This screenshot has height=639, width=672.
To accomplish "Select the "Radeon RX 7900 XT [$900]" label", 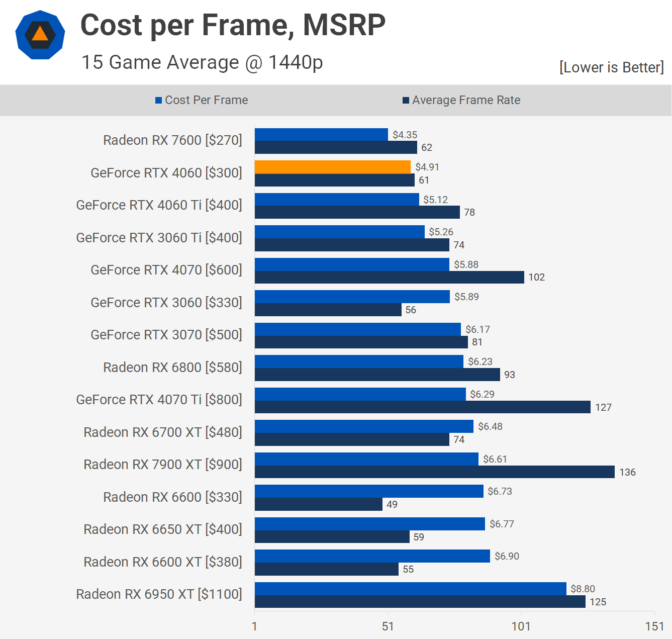I will [163, 465].
